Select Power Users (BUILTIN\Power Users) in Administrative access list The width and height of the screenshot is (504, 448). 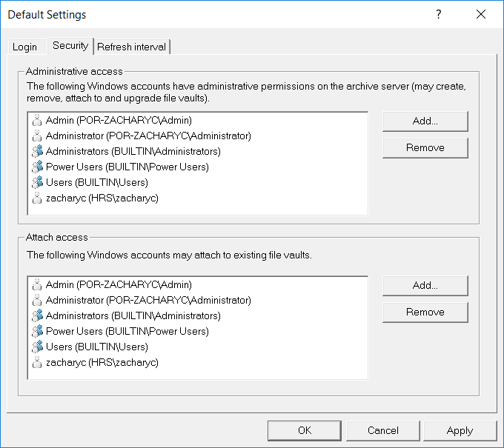pos(127,167)
